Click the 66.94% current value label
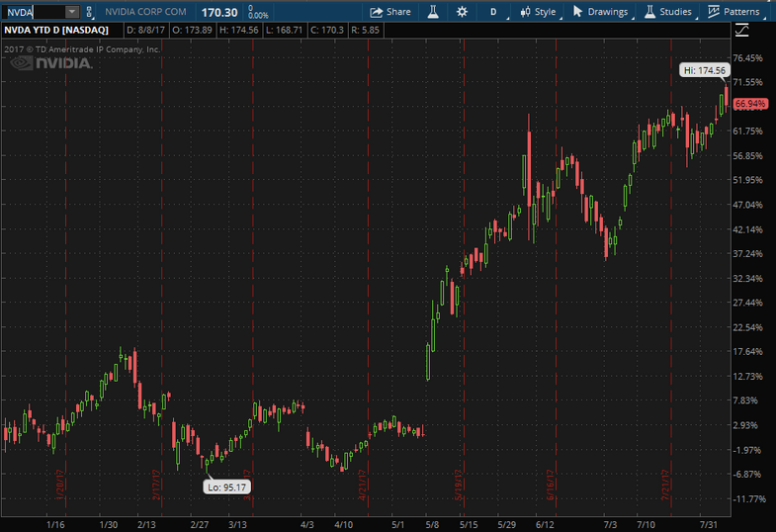The width and height of the screenshot is (776, 532). (750, 104)
